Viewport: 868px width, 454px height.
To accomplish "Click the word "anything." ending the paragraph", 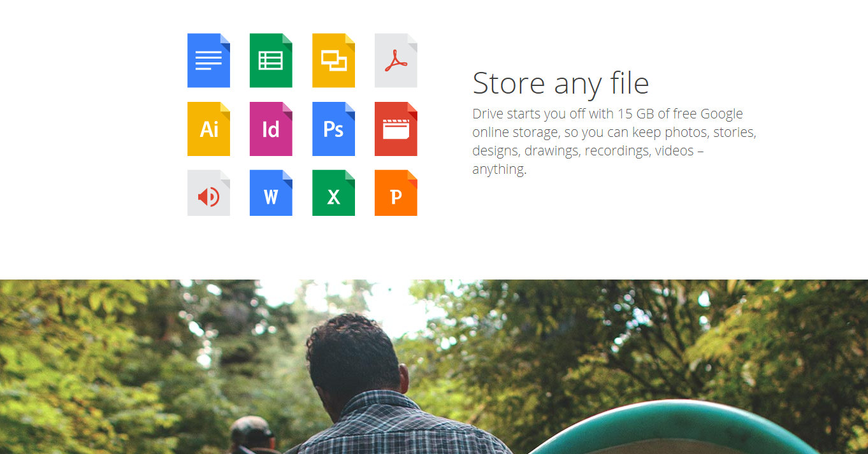I will 499,170.
